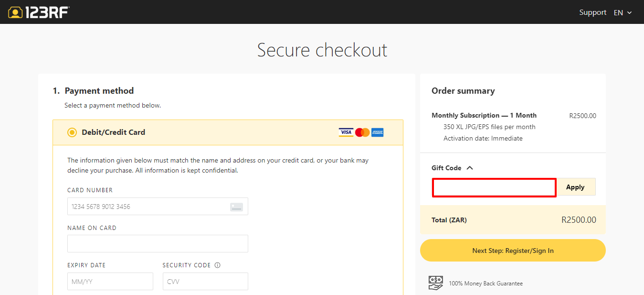Collapse the Gift Code section chevron
This screenshot has width=644, height=295.
pyautogui.click(x=470, y=168)
